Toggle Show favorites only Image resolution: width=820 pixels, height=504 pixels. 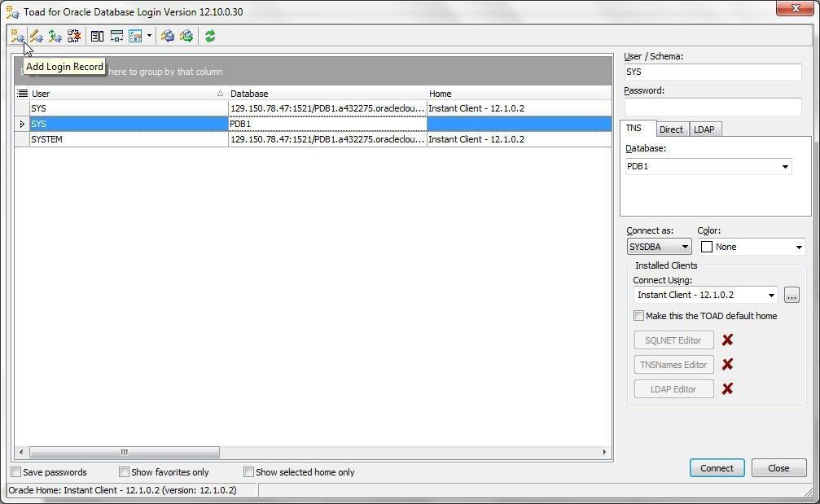click(x=124, y=472)
